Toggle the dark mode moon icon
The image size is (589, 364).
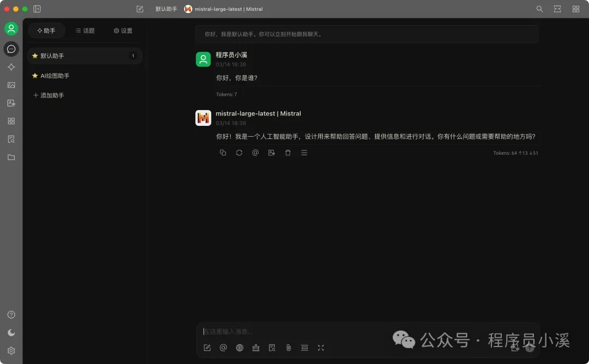pyautogui.click(x=11, y=332)
